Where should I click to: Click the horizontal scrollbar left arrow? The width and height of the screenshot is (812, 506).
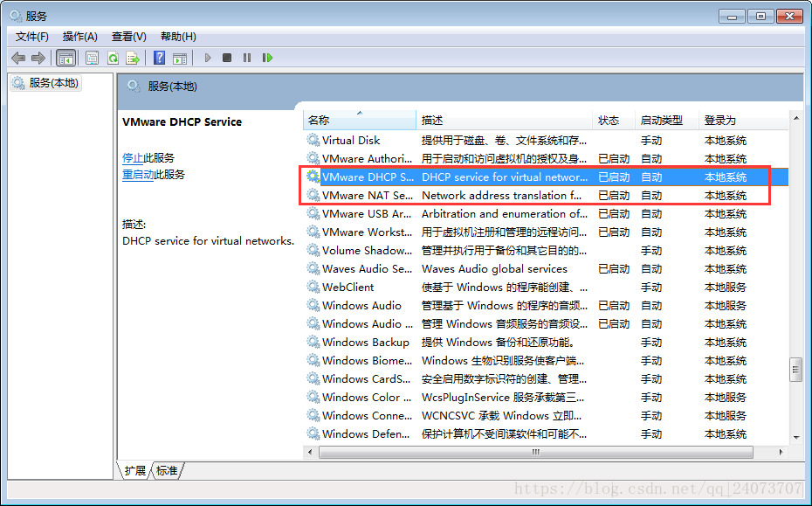click(310, 452)
